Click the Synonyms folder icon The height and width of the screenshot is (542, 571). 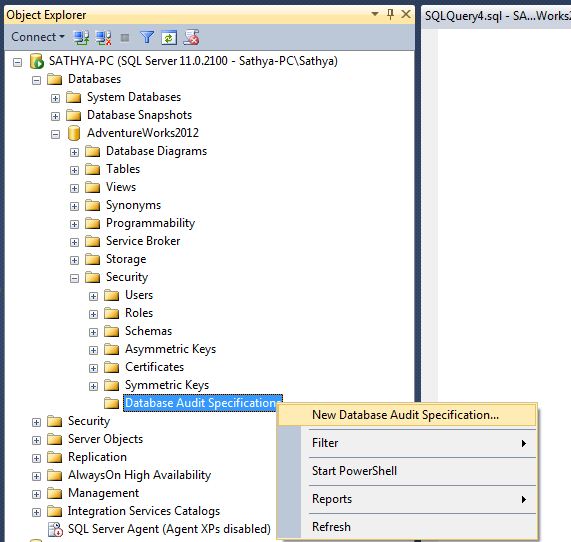(x=92, y=205)
